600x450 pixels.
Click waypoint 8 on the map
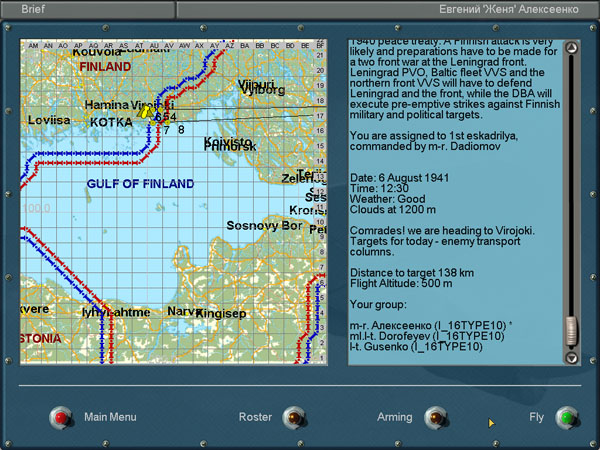(x=181, y=129)
